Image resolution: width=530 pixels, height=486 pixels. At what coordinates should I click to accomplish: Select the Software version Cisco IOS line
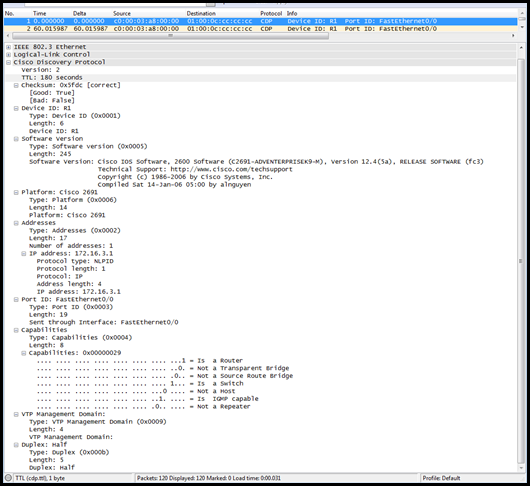tap(256, 162)
